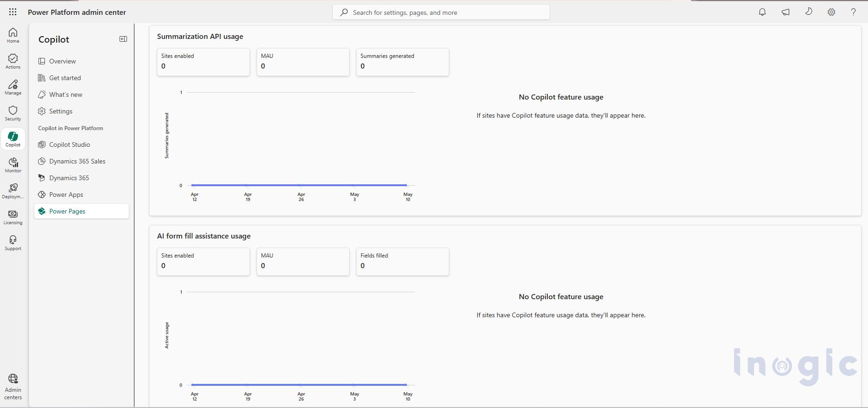Open Licensing in the left rail

pos(13,217)
